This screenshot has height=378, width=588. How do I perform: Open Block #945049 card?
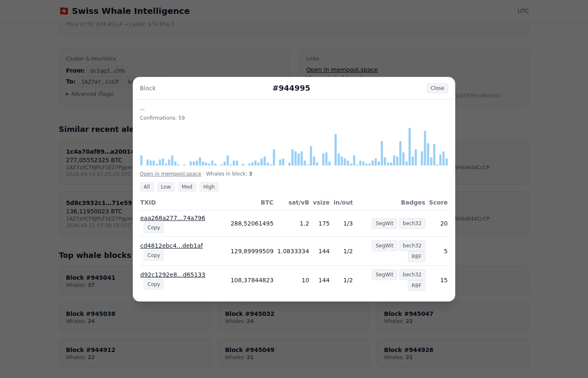[294, 353]
